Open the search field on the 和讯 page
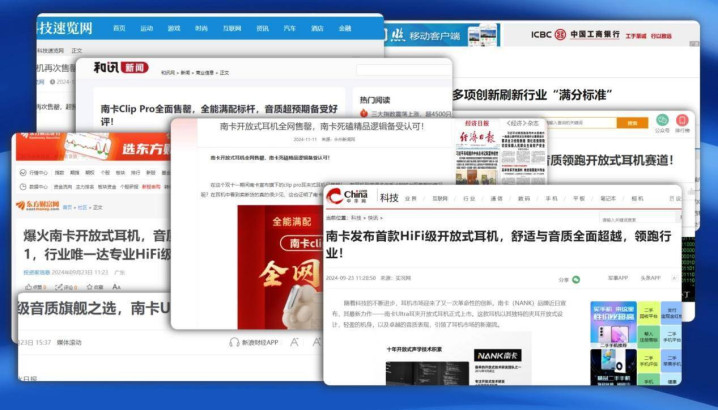 pos(404,70)
